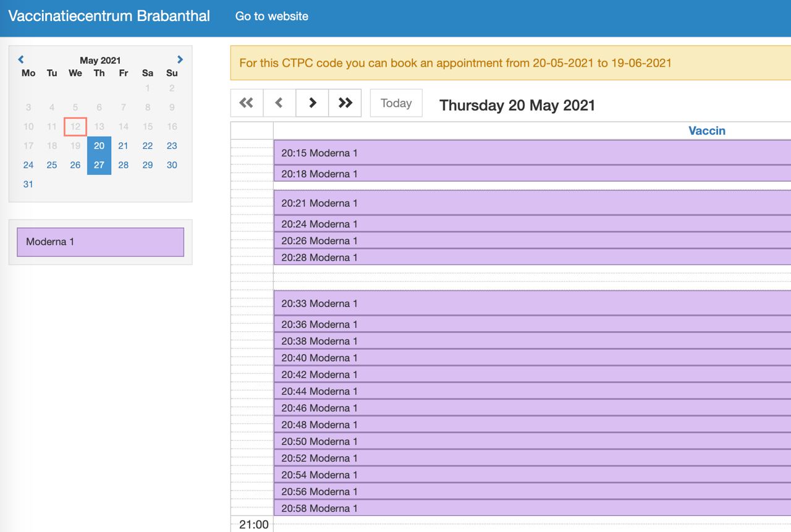Click Vaccinatiecentrum Brabanthal title
Image resolution: width=791 pixels, height=532 pixels.
pyautogui.click(x=109, y=16)
